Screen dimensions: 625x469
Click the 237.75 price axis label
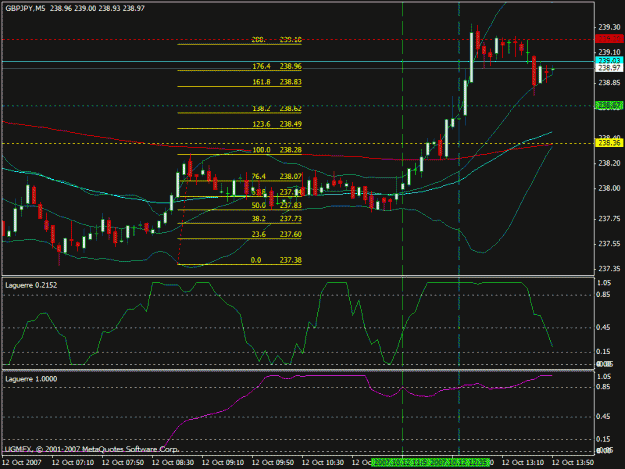[609, 219]
